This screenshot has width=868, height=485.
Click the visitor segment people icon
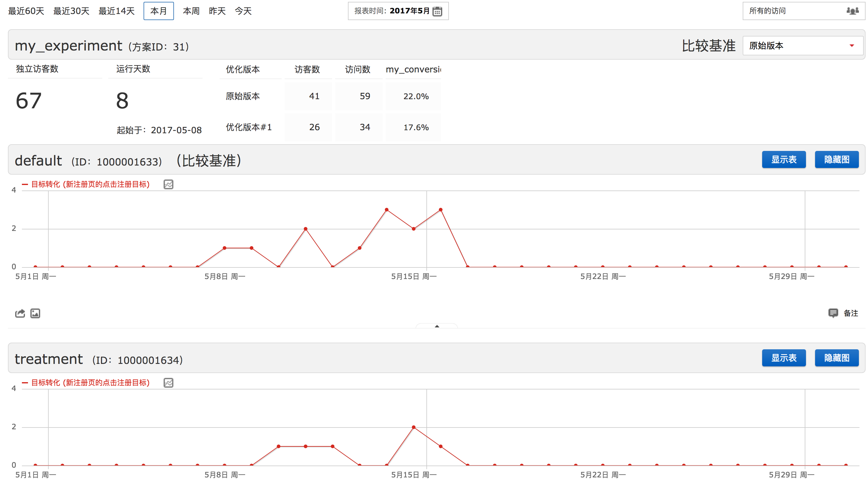(852, 11)
